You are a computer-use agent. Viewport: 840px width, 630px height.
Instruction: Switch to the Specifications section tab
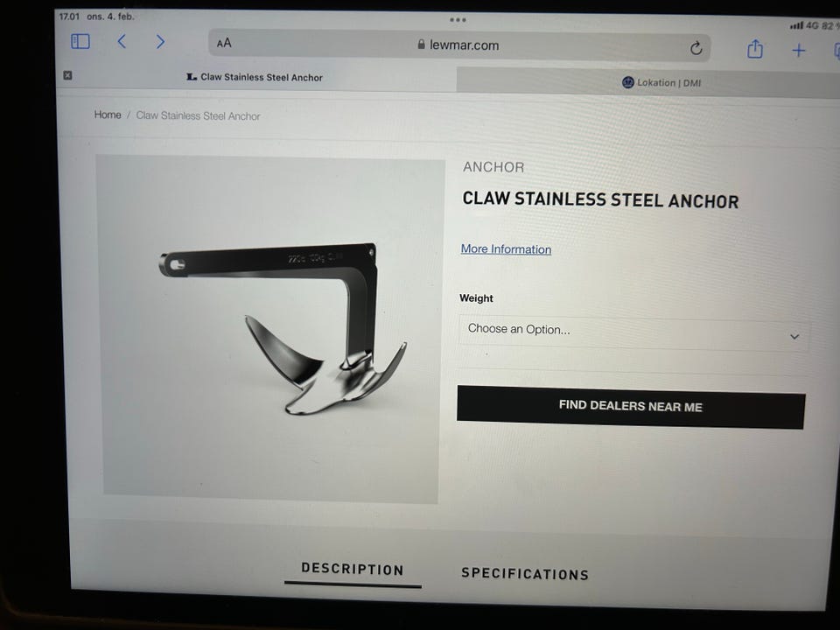[x=525, y=574]
